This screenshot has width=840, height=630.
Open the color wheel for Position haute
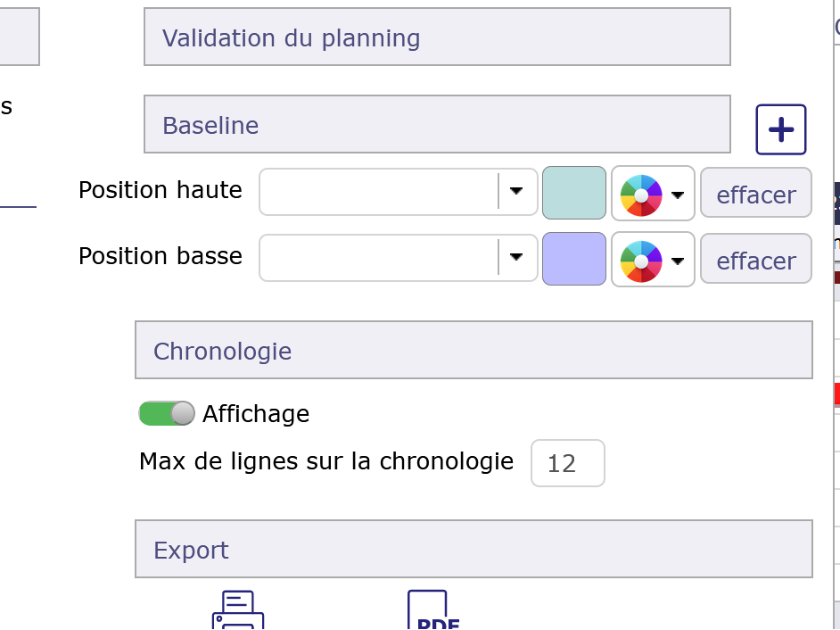(x=641, y=194)
